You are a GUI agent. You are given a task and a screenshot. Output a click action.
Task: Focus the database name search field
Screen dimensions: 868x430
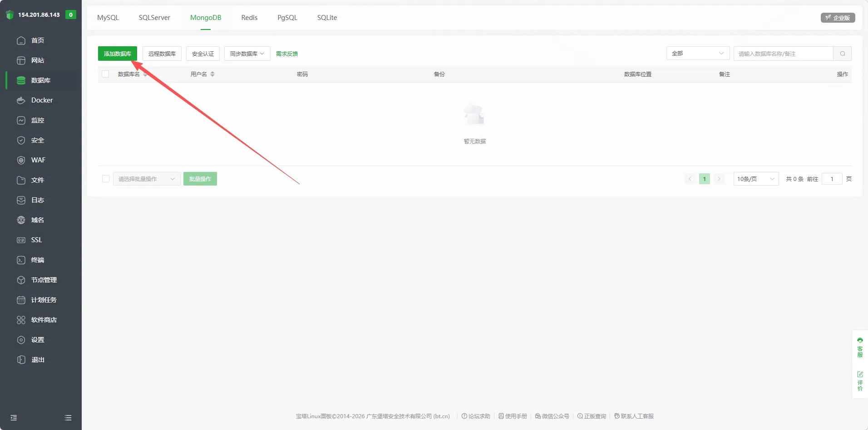[783, 54]
